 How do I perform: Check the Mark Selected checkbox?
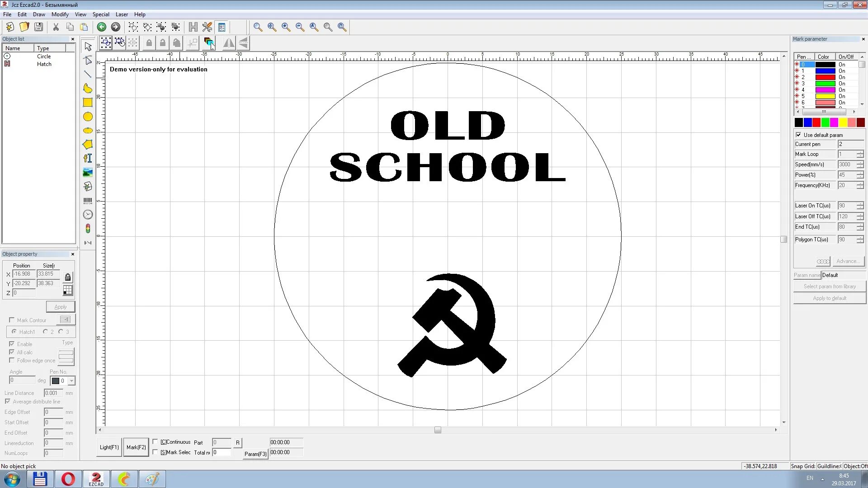(x=155, y=452)
